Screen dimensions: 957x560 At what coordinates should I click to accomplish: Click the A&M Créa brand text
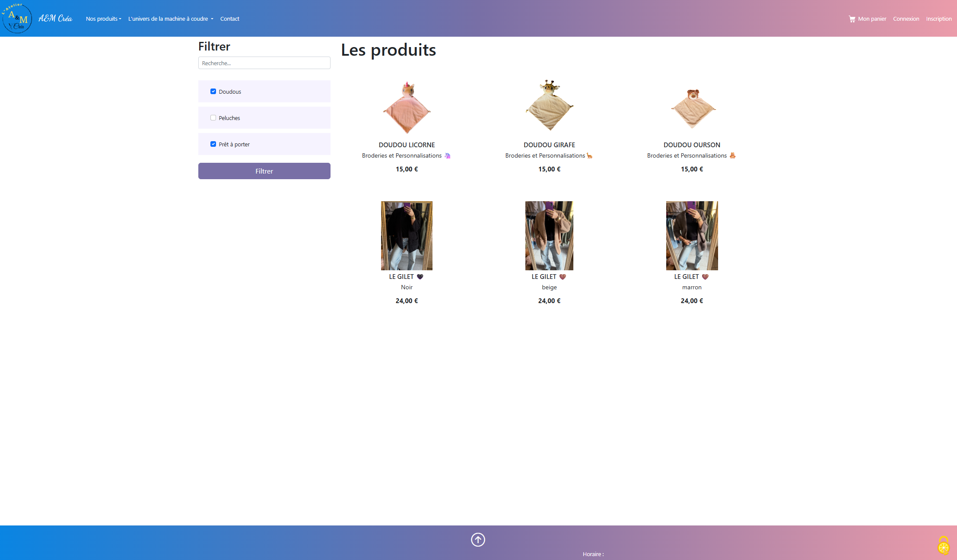tap(55, 19)
